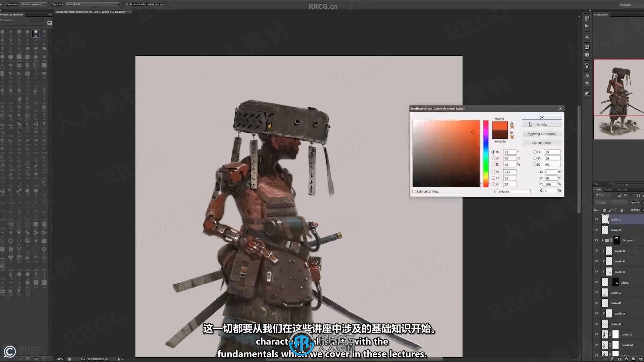Lock transparent pixels in Livelli panel
Viewport: 644px width, 362px height.
[x=604, y=210]
